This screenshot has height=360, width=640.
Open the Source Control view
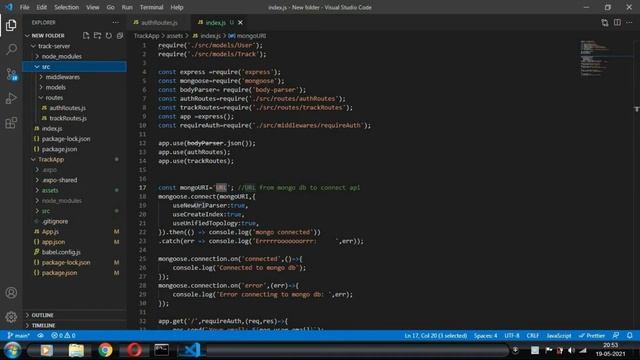click(x=11, y=74)
